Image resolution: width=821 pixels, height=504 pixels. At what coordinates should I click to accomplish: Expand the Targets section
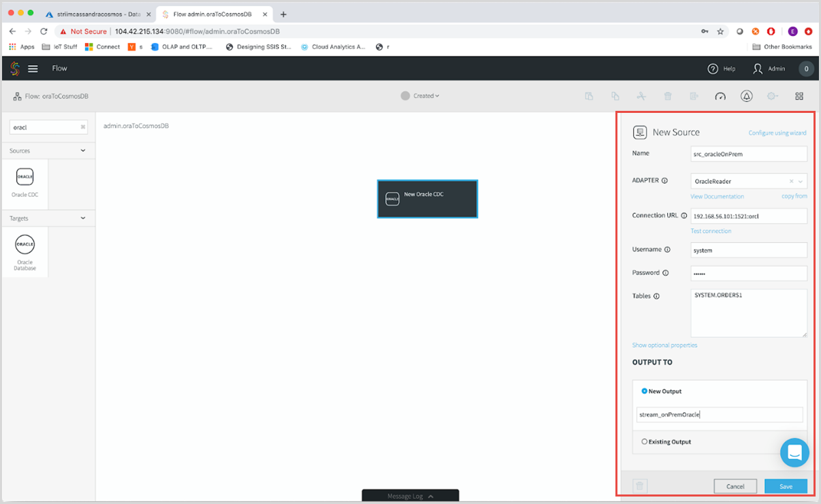coord(83,218)
